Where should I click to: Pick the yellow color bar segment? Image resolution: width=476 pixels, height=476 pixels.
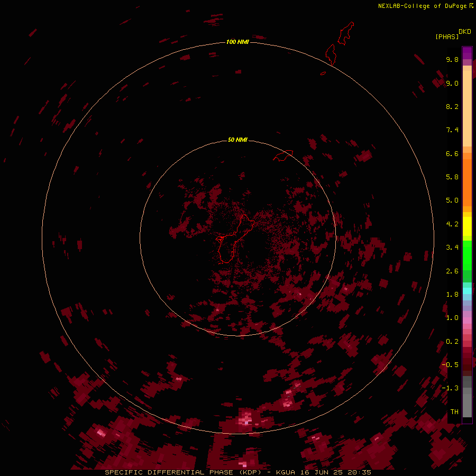point(467,226)
